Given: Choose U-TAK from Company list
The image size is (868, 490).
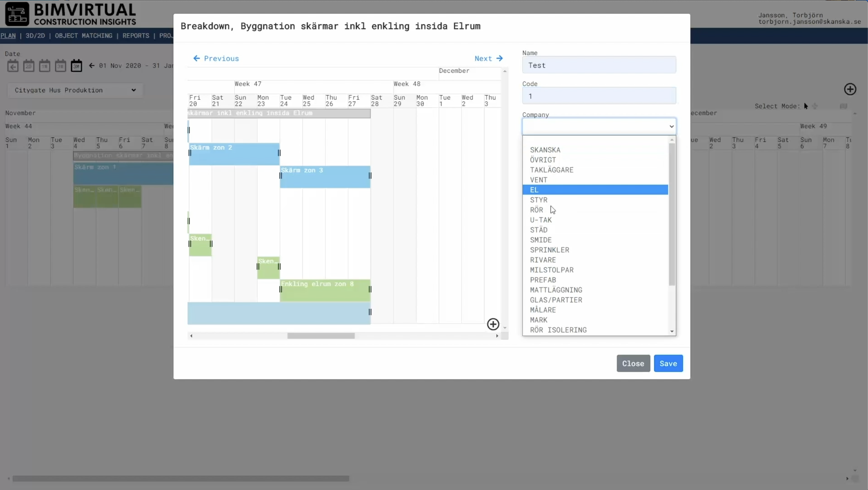Looking at the screenshot, I should pos(595,220).
